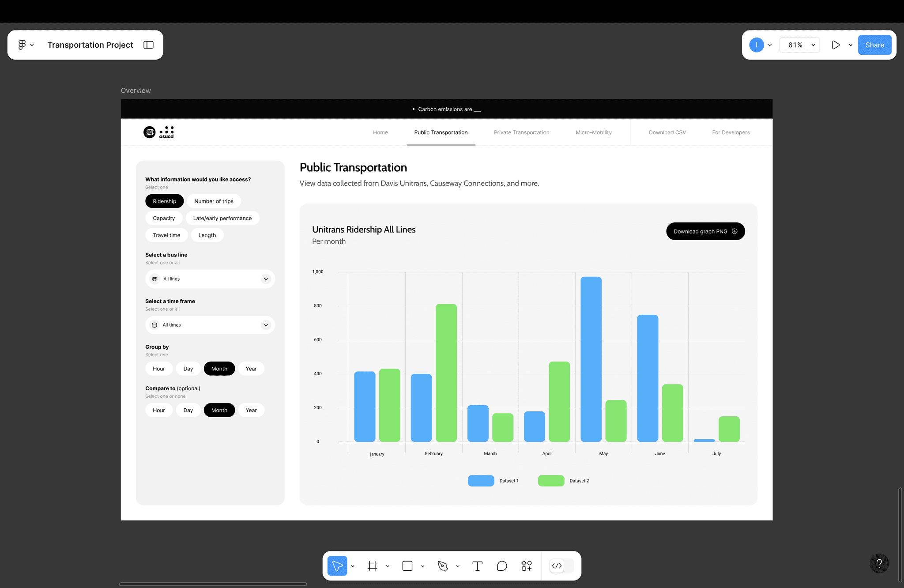The height and width of the screenshot is (588, 904).
Task: Toggle the sidebar panel icon
Action: coord(148,45)
